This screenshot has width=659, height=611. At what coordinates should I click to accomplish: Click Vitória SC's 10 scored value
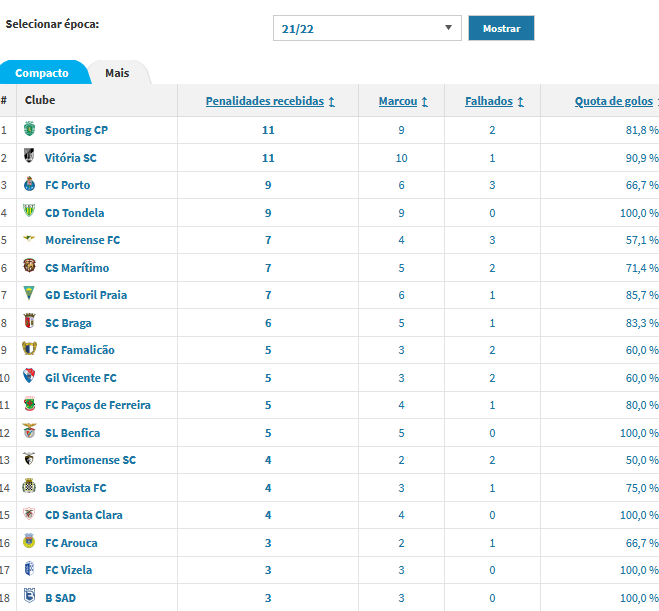tap(401, 158)
